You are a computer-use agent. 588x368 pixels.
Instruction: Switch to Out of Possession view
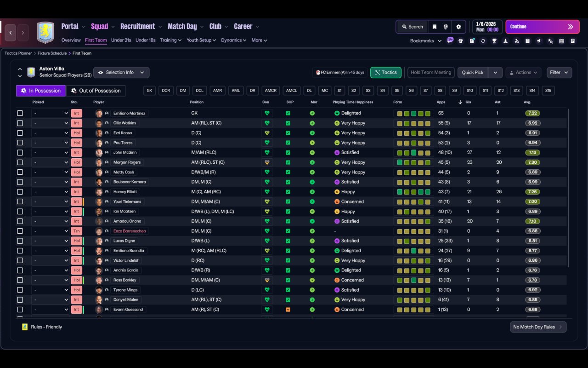click(x=96, y=91)
